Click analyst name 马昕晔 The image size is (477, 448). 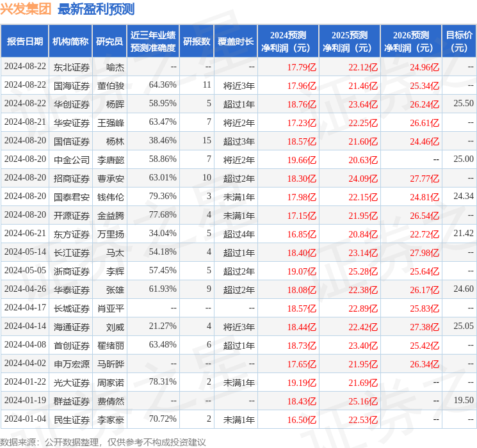[x=111, y=364]
